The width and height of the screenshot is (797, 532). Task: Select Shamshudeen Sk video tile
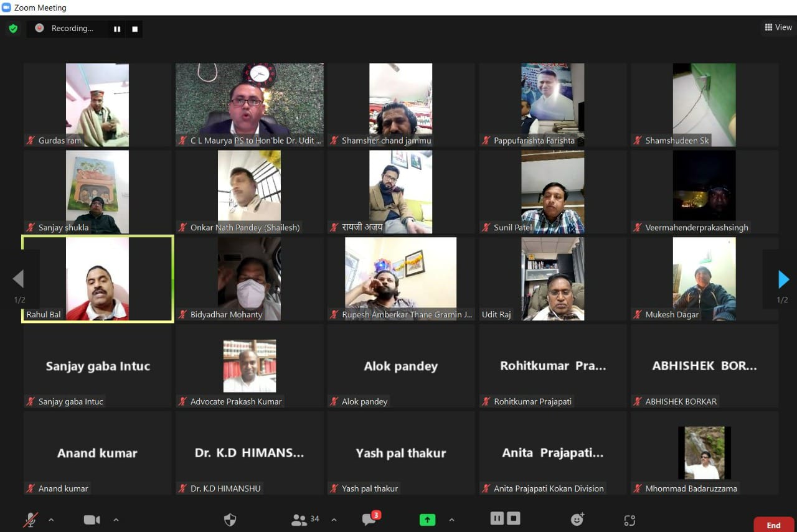click(x=704, y=105)
